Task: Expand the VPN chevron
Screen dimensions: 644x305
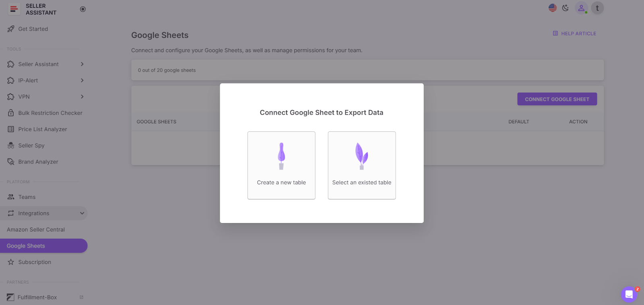Action: [x=82, y=97]
